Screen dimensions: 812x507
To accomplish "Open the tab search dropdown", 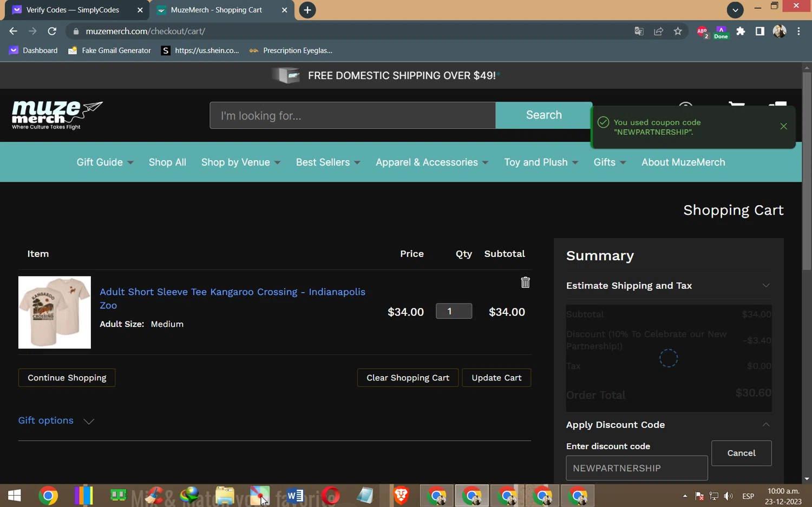I will tap(735, 10).
